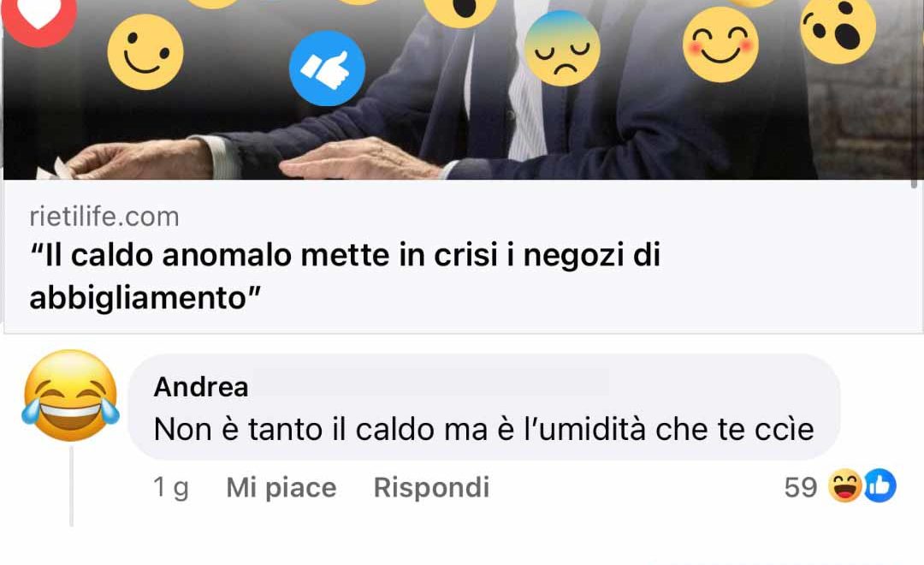
Task: Tap the blushing smiling emoji
Action: pyautogui.click(x=720, y=45)
